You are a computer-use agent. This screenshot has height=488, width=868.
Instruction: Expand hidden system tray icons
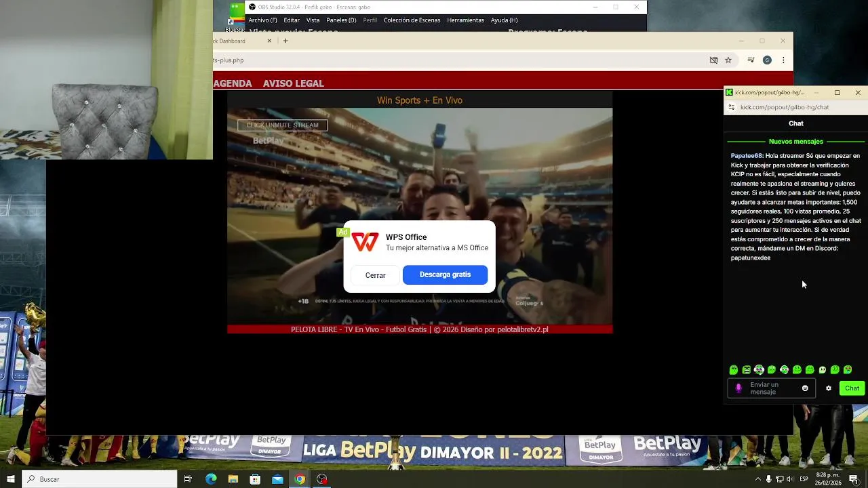[758, 479]
